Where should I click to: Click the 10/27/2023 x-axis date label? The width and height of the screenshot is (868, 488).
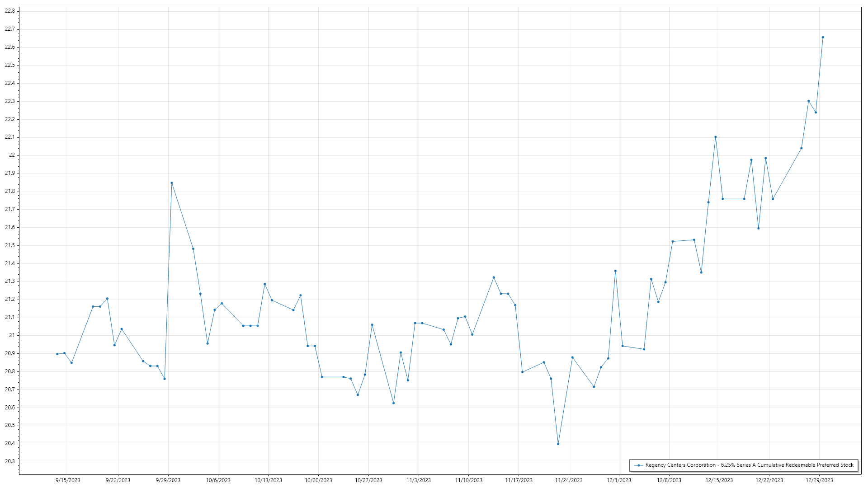[x=368, y=480]
